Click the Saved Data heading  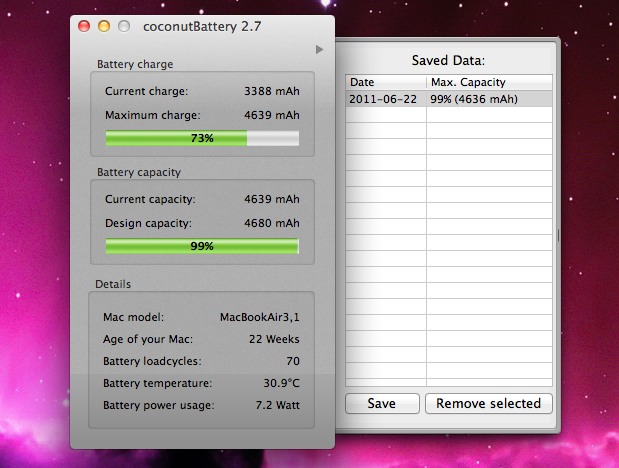(448, 60)
